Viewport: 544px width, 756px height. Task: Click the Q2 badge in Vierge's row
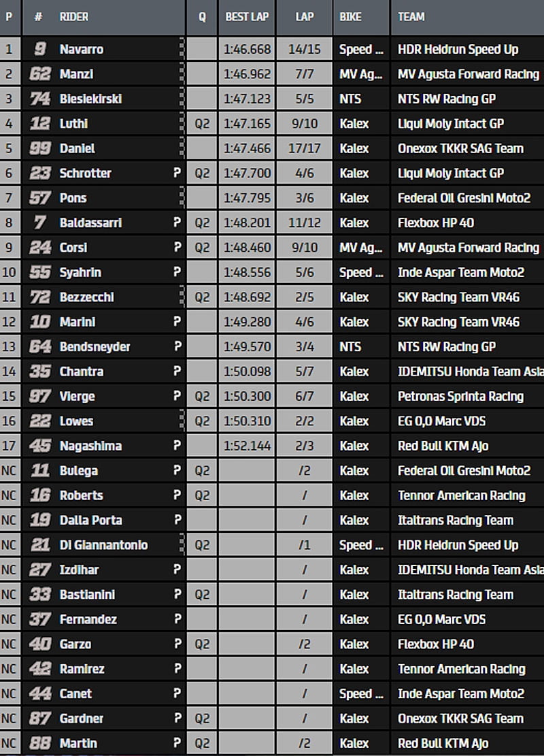tap(202, 396)
